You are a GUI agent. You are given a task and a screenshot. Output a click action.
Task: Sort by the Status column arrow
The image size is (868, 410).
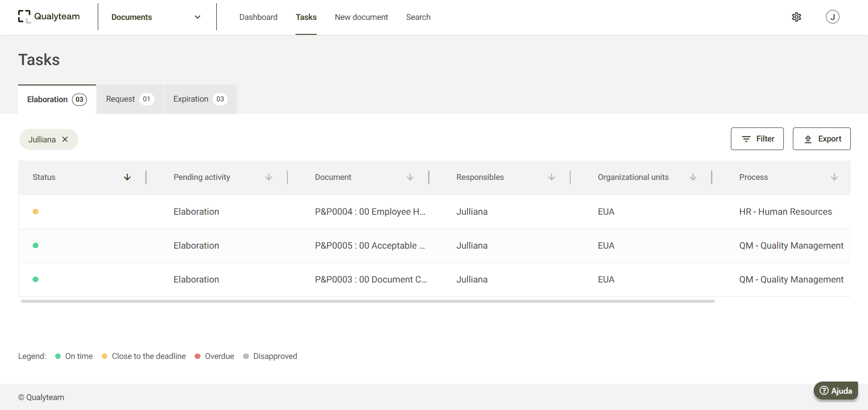127,177
